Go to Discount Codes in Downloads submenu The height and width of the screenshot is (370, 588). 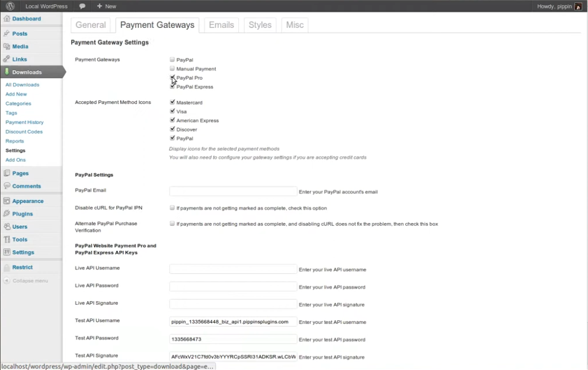coord(24,132)
